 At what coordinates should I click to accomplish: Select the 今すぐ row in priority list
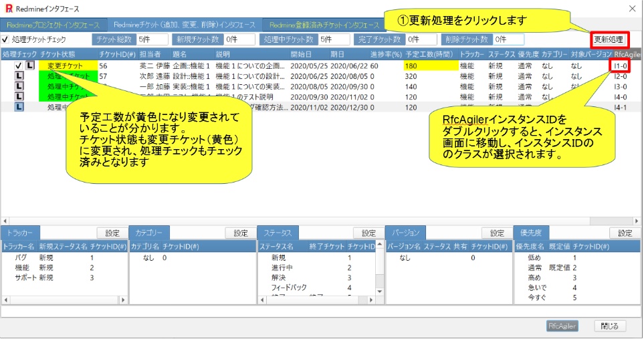tap(578, 297)
